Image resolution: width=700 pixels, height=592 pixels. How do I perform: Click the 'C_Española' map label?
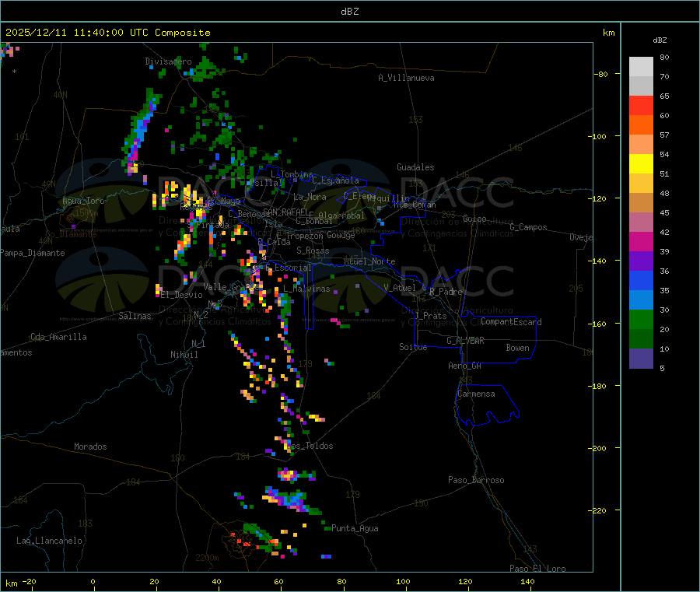(335, 180)
